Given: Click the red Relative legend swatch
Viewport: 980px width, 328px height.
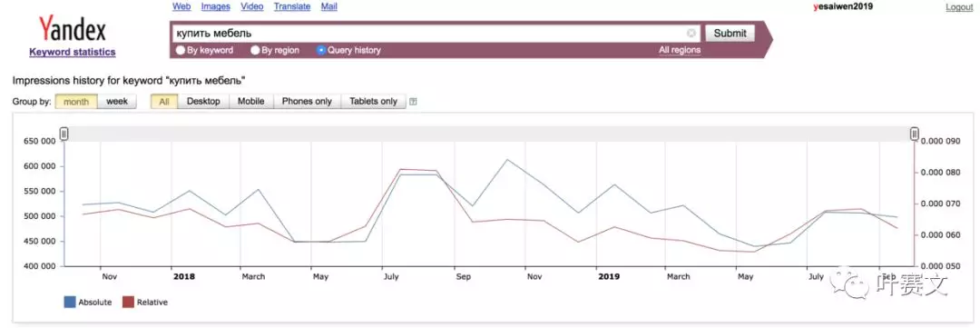Looking at the screenshot, I should point(128,303).
